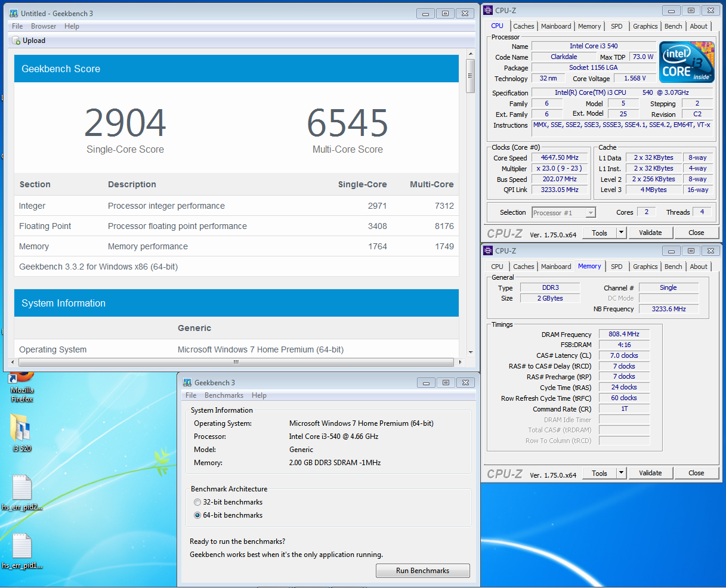
Task: Open Benchmarks menu in Geekbench 3 dialog
Action: click(224, 395)
